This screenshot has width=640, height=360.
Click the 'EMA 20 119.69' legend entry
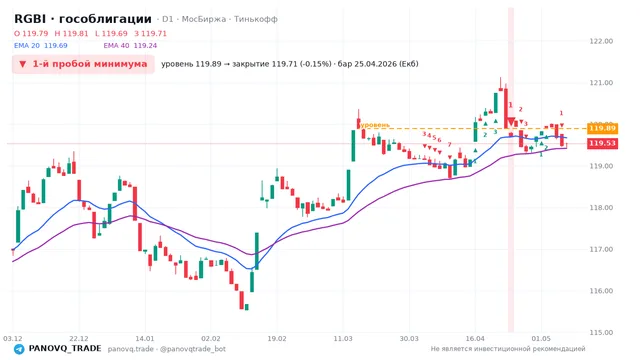pyautogui.click(x=41, y=46)
